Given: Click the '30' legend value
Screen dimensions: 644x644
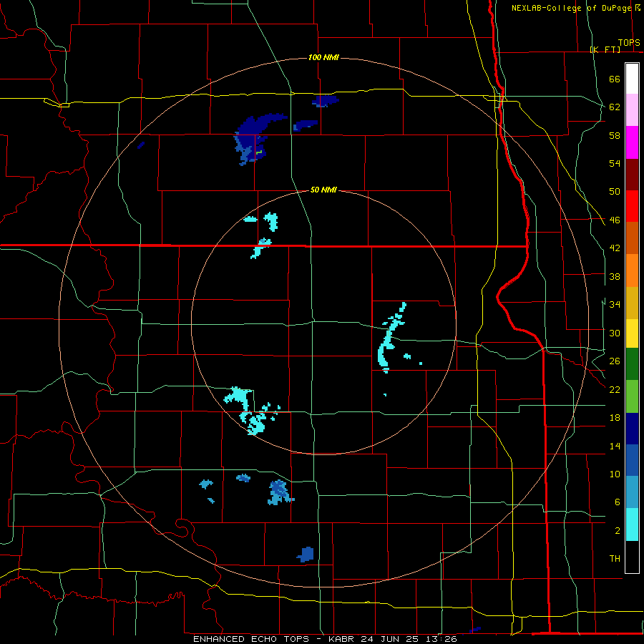Looking at the screenshot, I should click(x=615, y=333).
